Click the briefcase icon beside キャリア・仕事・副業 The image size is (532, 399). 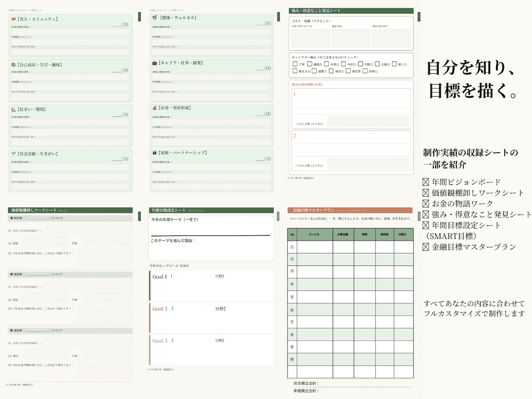154,63
